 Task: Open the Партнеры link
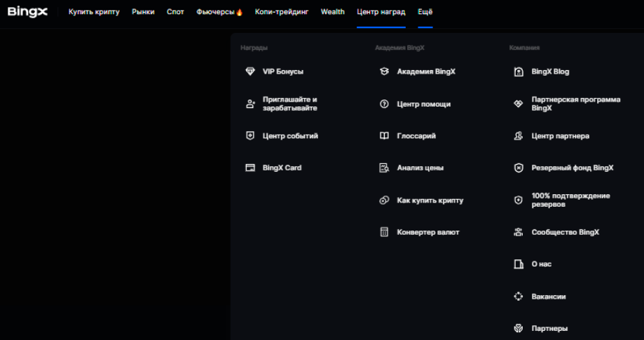point(550,329)
